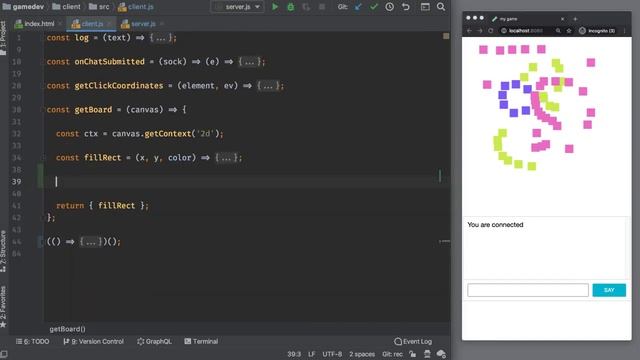Revert changes with the rollback arrow icon
This screenshot has height=360, width=640.
[x=405, y=7]
